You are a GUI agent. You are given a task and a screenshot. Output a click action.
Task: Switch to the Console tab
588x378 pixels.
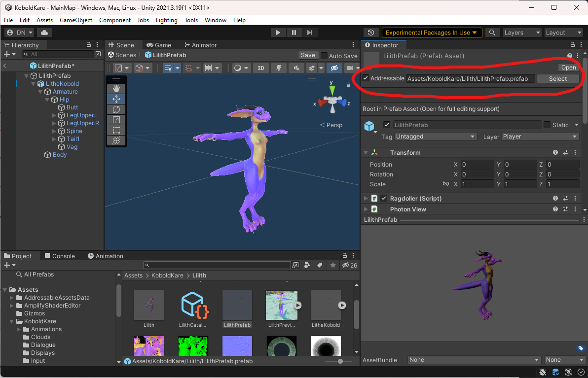tap(60, 256)
